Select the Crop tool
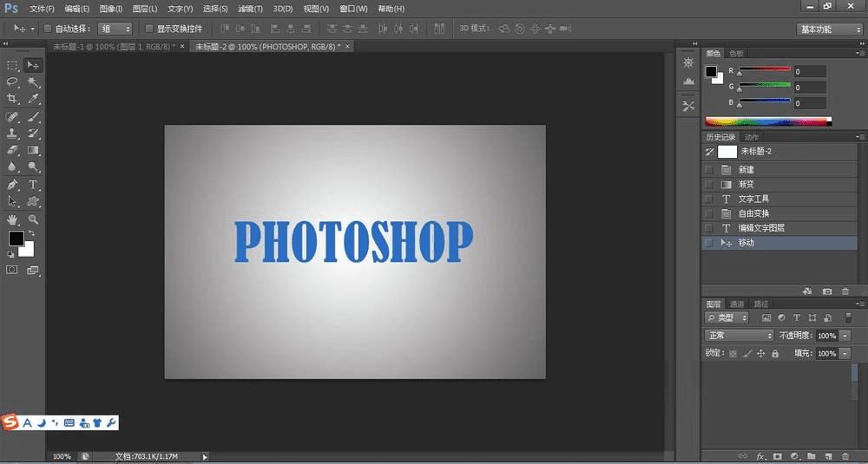Image resolution: width=868 pixels, height=464 pixels. (12, 99)
